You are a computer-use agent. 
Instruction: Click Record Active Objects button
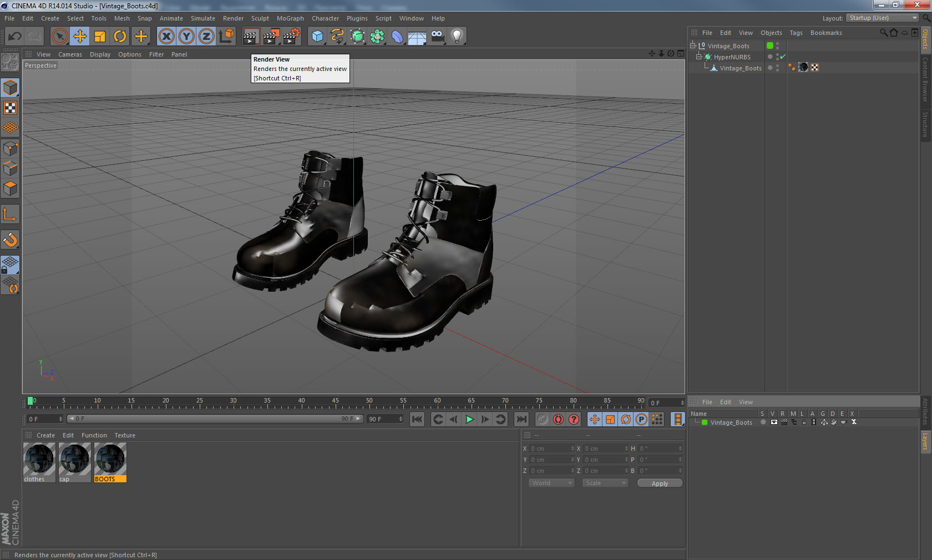tap(543, 419)
